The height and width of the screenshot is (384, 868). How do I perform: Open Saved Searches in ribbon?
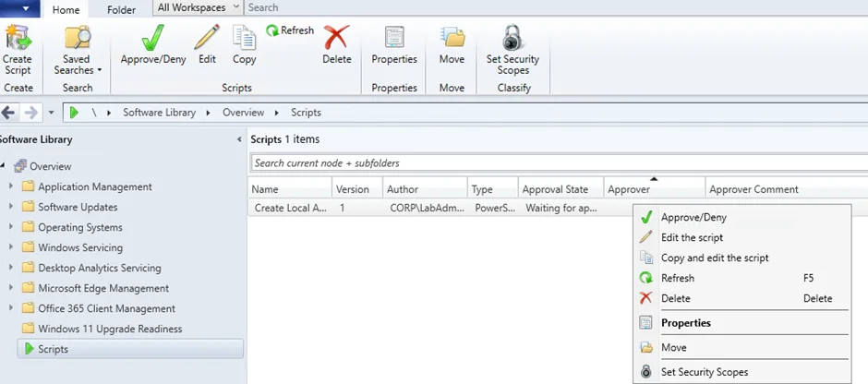coord(77,51)
